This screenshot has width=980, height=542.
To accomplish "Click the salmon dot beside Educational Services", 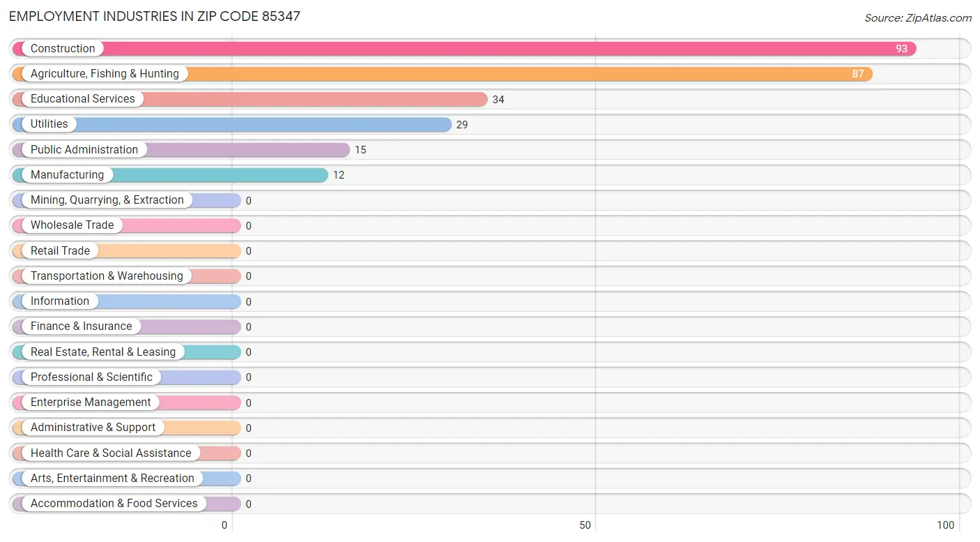I will [x=20, y=99].
